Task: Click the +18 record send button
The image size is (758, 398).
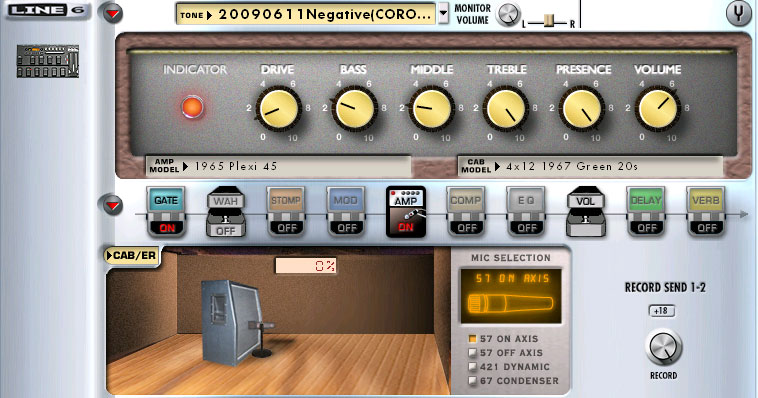Action: [x=661, y=311]
